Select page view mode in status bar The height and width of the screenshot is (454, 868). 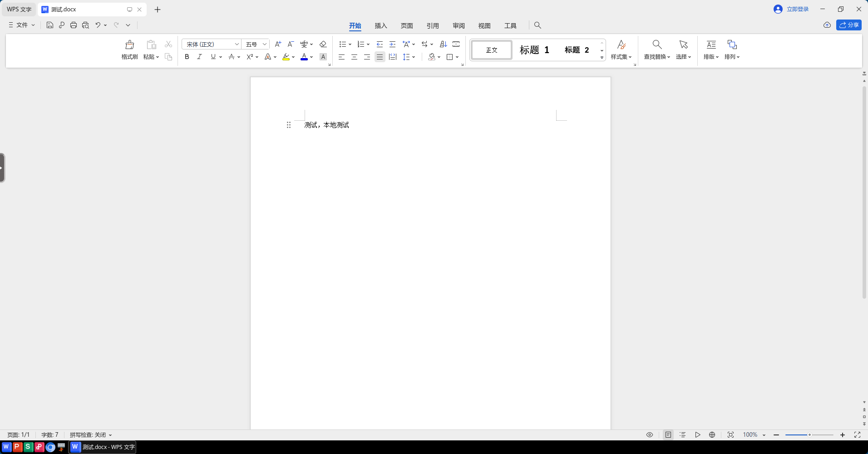click(668, 435)
